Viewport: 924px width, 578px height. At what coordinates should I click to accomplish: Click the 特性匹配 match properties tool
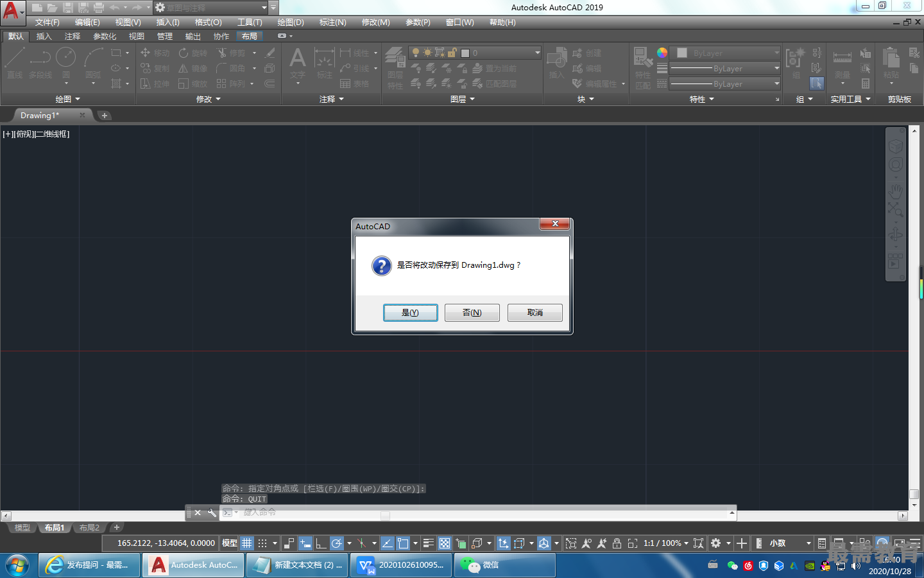pyautogui.click(x=643, y=67)
